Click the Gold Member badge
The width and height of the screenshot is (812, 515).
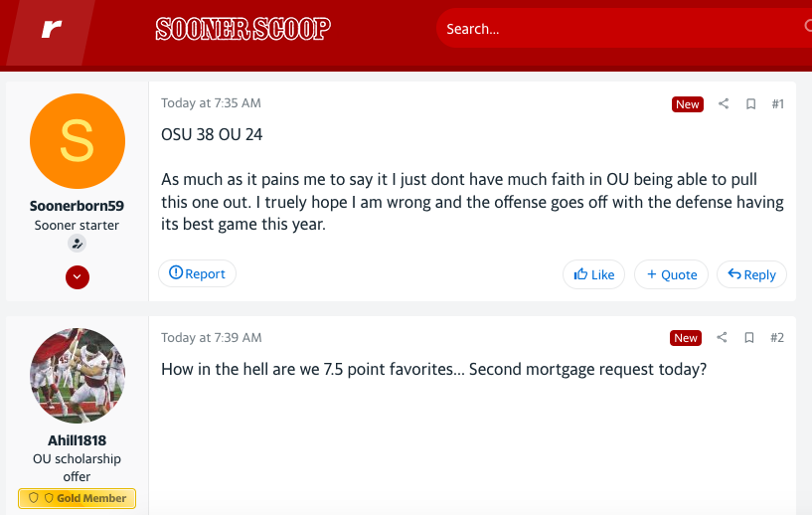[78, 498]
